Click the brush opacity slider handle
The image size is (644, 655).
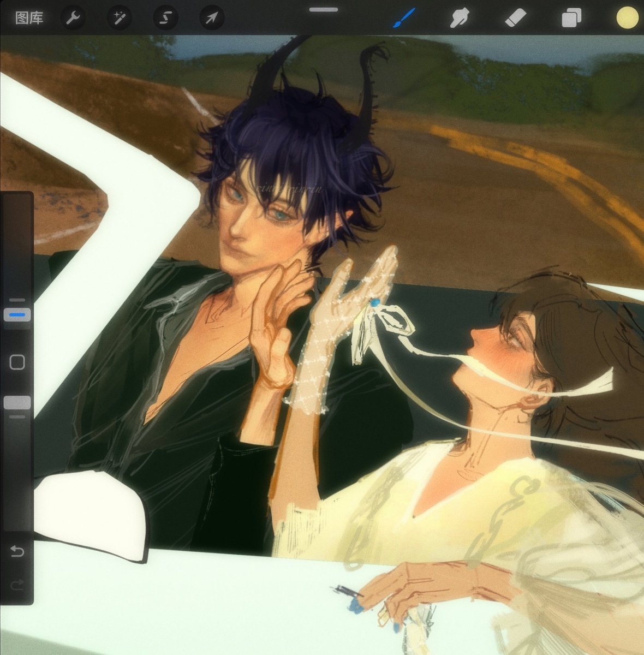click(17, 403)
